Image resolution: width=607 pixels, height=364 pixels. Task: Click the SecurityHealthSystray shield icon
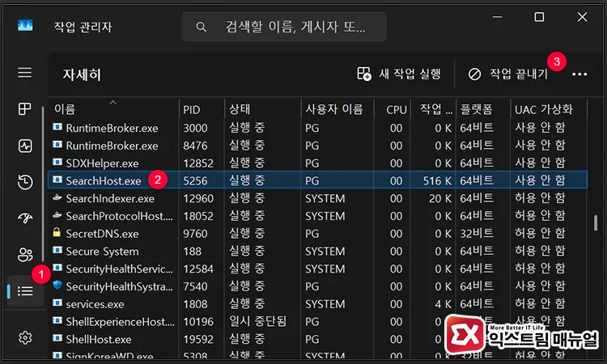click(57, 285)
